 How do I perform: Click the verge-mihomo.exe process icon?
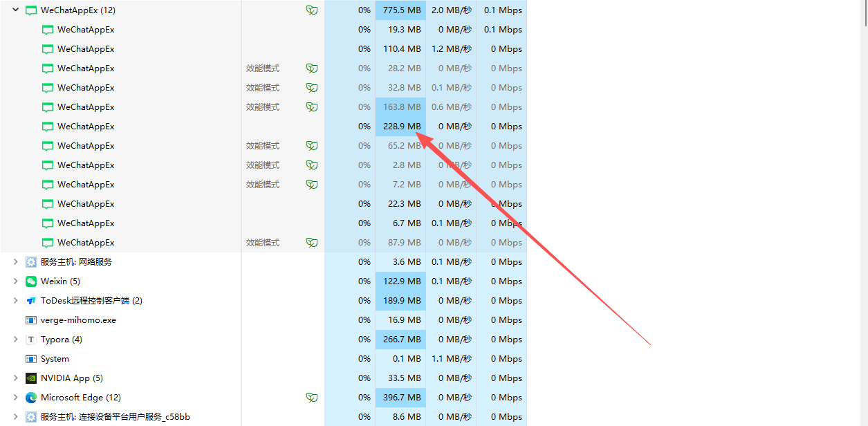pos(31,320)
